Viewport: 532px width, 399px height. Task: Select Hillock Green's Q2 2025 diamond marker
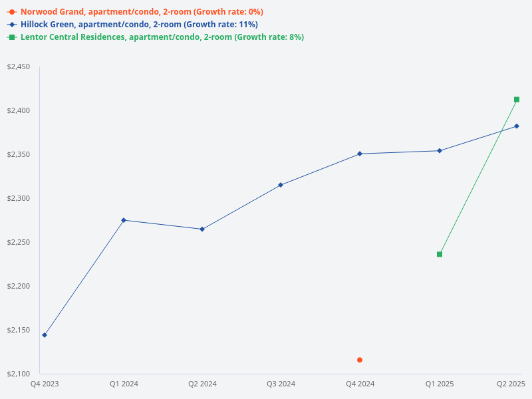tap(517, 126)
